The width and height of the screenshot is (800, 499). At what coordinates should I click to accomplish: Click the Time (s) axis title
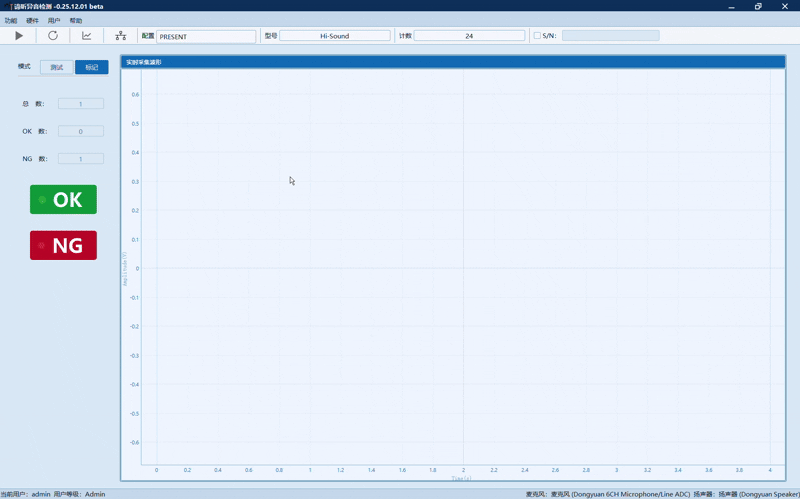pyautogui.click(x=461, y=479)
